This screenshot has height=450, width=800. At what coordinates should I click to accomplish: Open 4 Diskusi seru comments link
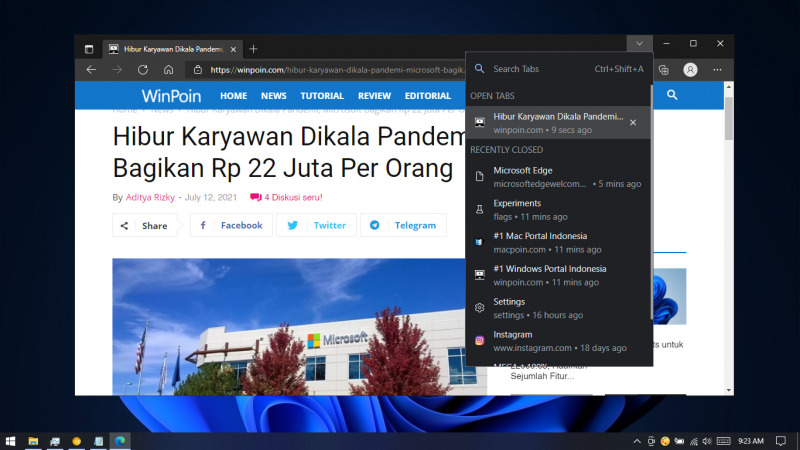point(286,197)
